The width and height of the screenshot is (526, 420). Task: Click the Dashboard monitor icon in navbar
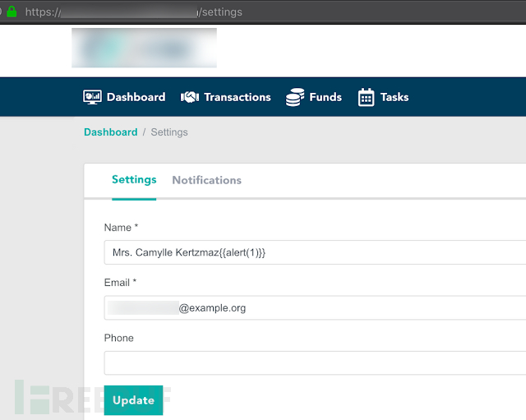click(92, 97)
